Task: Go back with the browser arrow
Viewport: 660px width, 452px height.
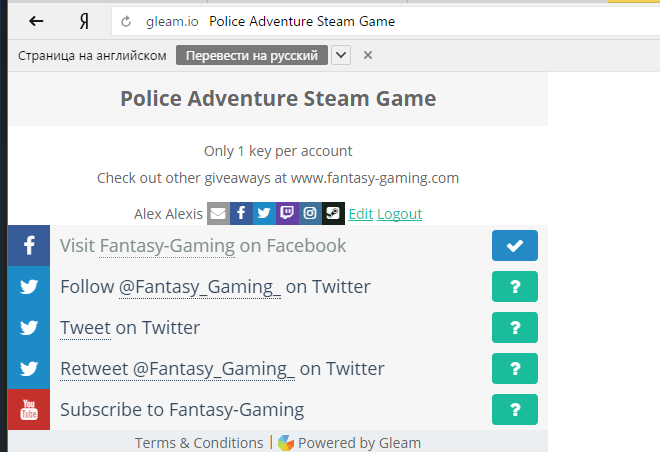Action: pyautogui.click(x=36, y=21)
